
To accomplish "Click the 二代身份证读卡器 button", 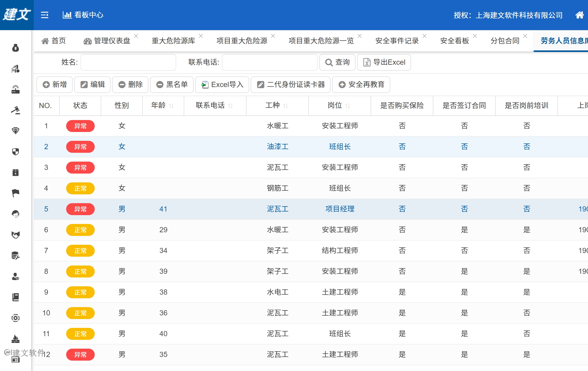I will pos(291,85).
